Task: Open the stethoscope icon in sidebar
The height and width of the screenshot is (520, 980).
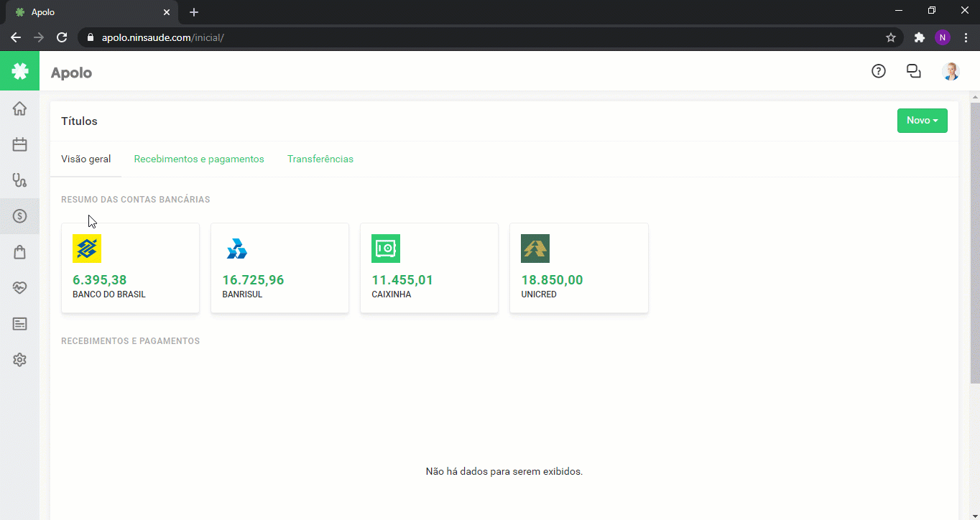Action: pos(19,180)
